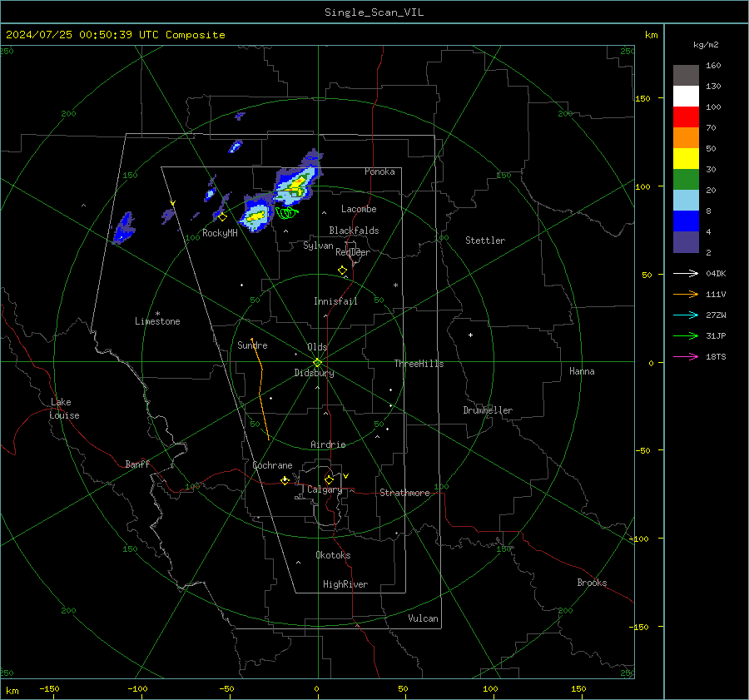Select the blue 4-8 color swatch
This screenshot has width=749, height=700.
pos(686,221)
